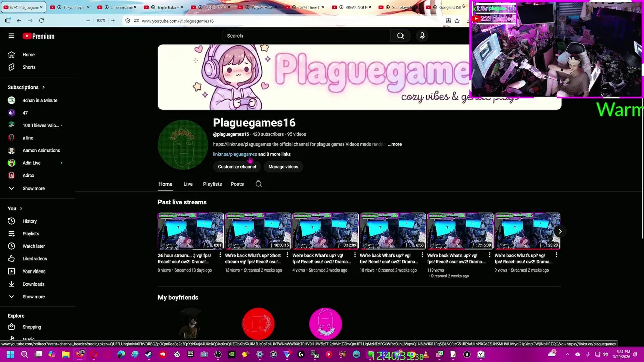Expand the You section chevron
Viewport: 644px width, 362px height.
pos(21,208)
